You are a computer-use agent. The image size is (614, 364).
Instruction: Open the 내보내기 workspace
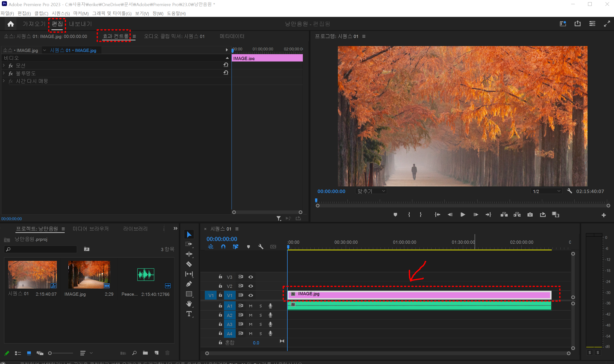(x=80, y=24)
